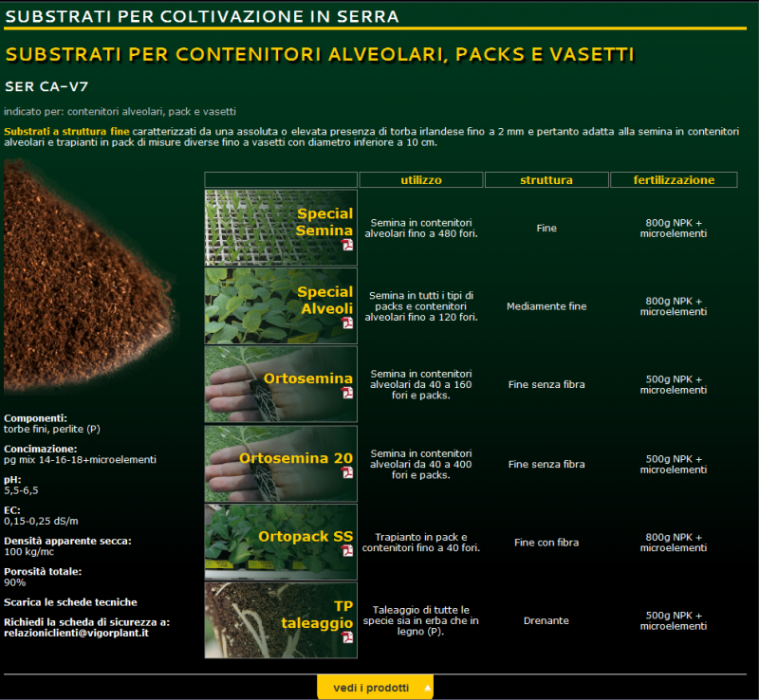Select the Special Alveoli product thumbnail
Image resolution: width=759 pixels, height=700 pixels.
click(x=281, y=306)
